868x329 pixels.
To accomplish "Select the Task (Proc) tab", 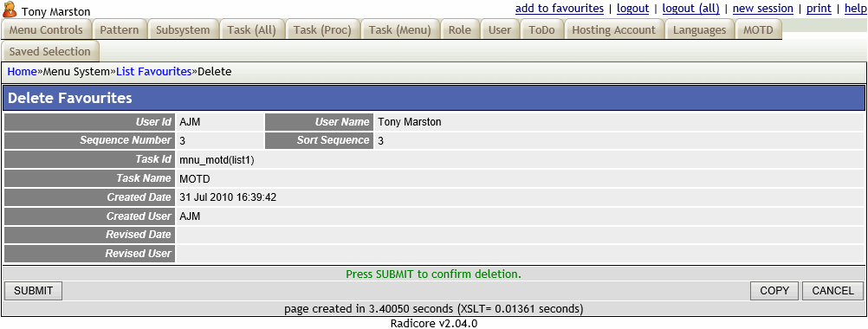I will [x=323, y=29].
